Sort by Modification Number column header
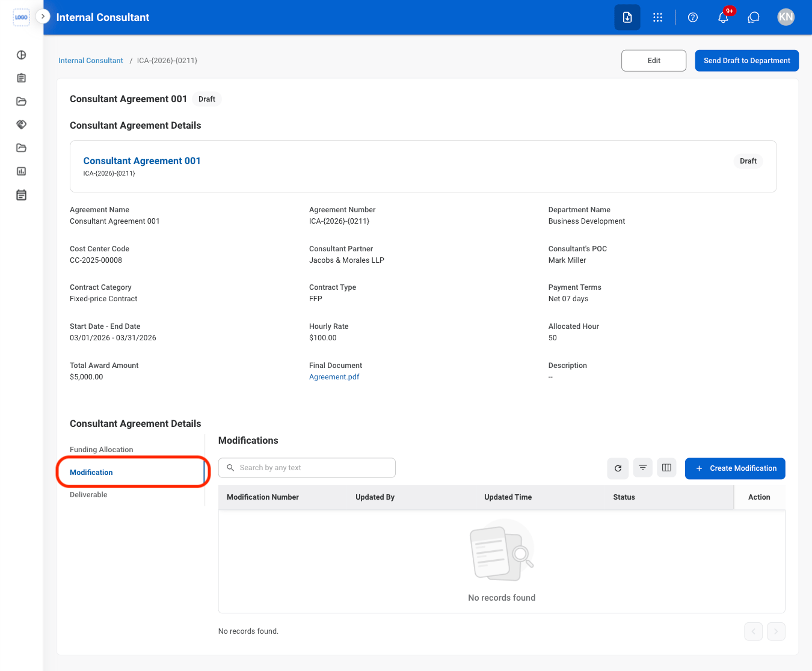812x671 pixels. [263, 497]
